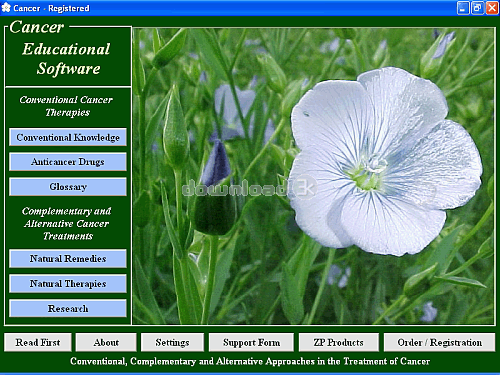Viewport: 500px width, 375px height.
Task: Click the large flax flower photo
Action: (313, 176)
